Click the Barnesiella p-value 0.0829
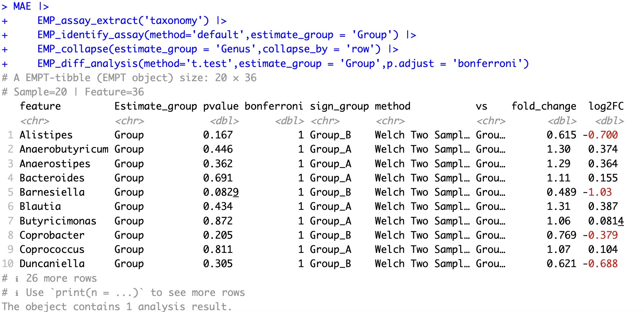Image resolution: width=644 pixels, height=312 pixels. [221, 192]
